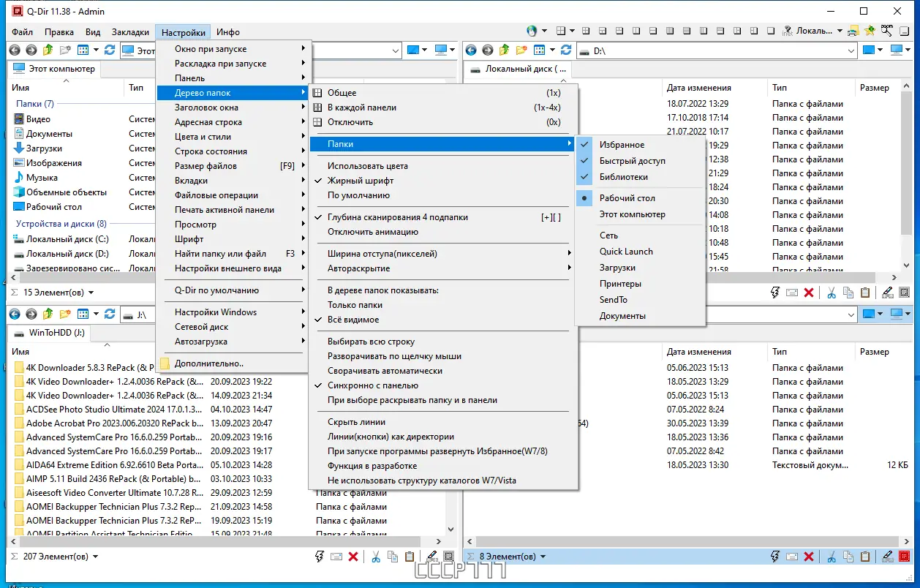Image resolution: width=920 pixels, height=588 pixels.
Task: Refresh the J:\ panel view
Action: click(110, 314)
